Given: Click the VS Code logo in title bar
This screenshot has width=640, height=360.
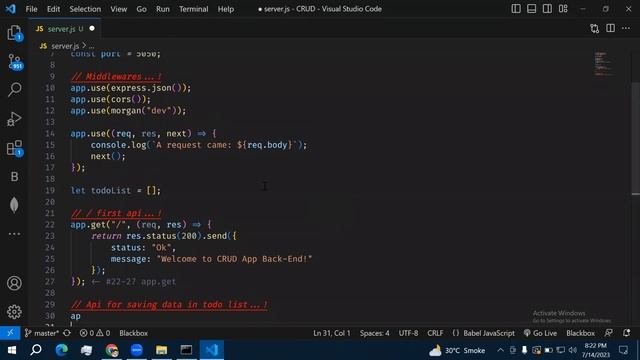Looking at the screenshot, I should point(11,9).
